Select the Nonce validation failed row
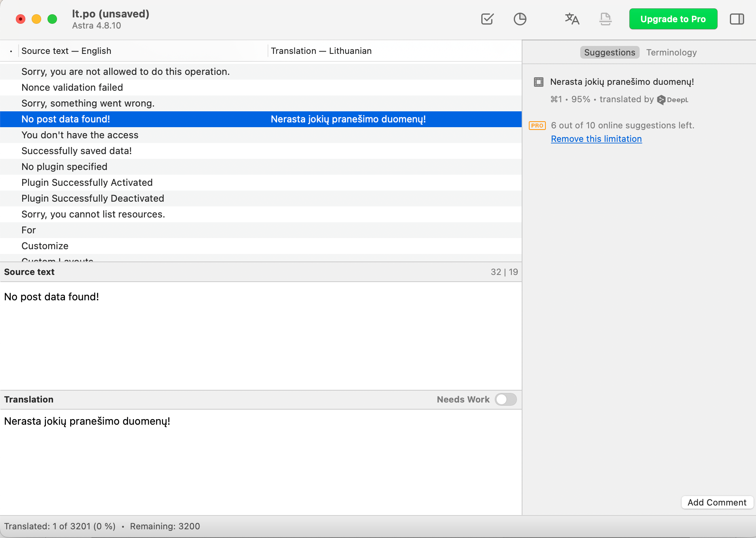756x538 pixels. pyautogui.click(x=72, y=87)
